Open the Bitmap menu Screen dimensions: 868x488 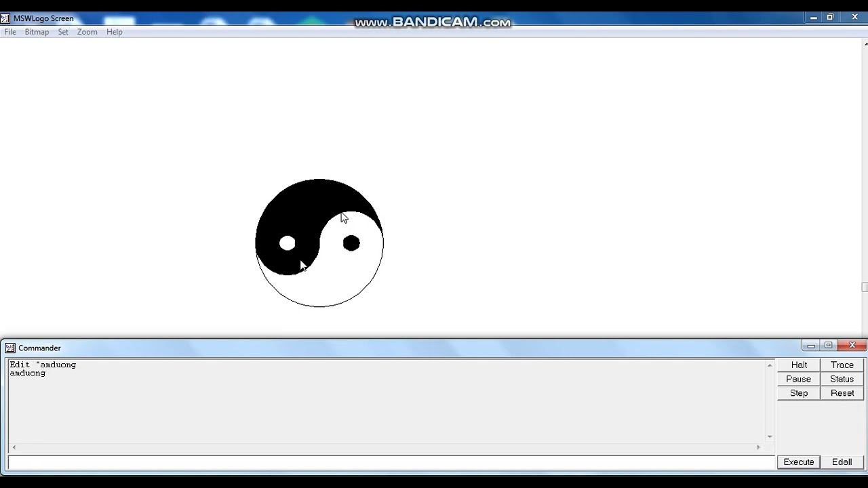pos(37,32)
